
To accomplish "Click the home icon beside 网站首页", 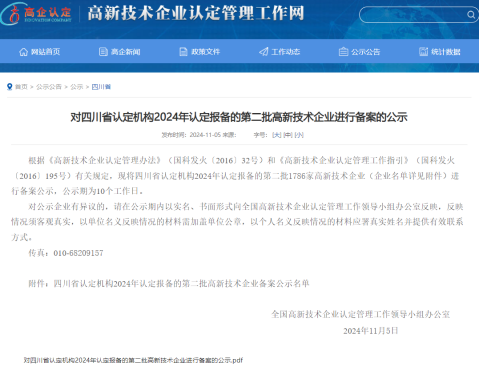I will (x=23, y=52).
